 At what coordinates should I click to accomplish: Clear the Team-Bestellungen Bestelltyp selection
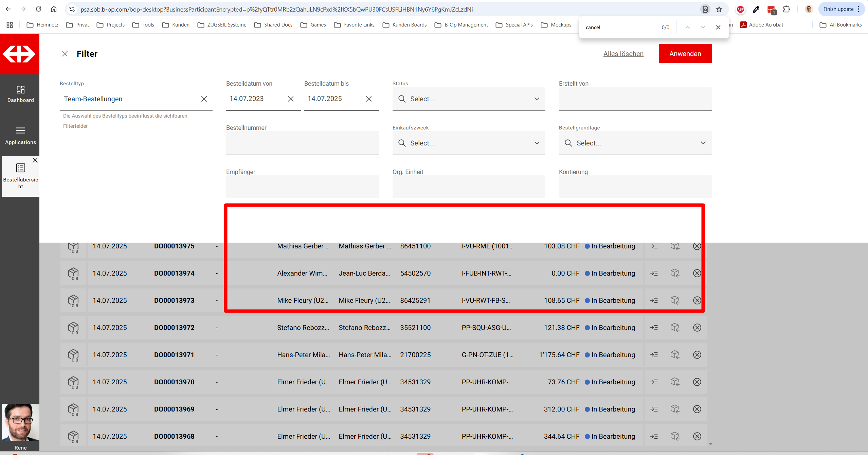(x=204, y=99)
